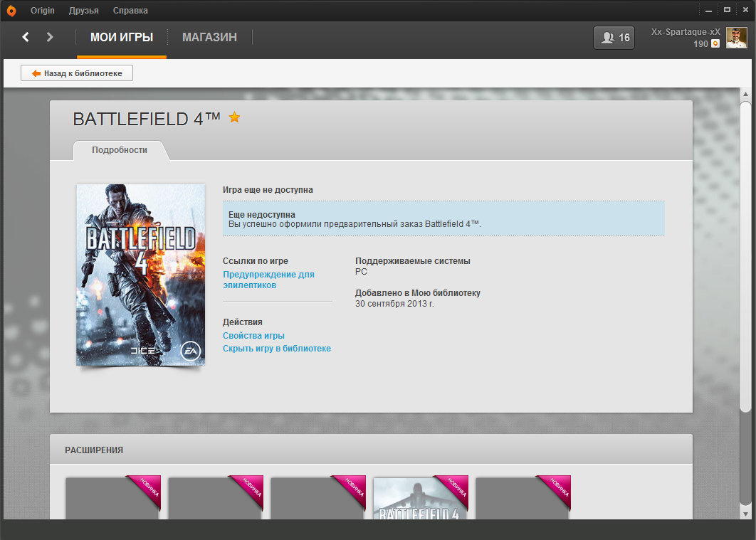Image resolution: width=756 pixels, height=540 pixels.
Task: Open the Друзья menu
Action: pos(83,11)
